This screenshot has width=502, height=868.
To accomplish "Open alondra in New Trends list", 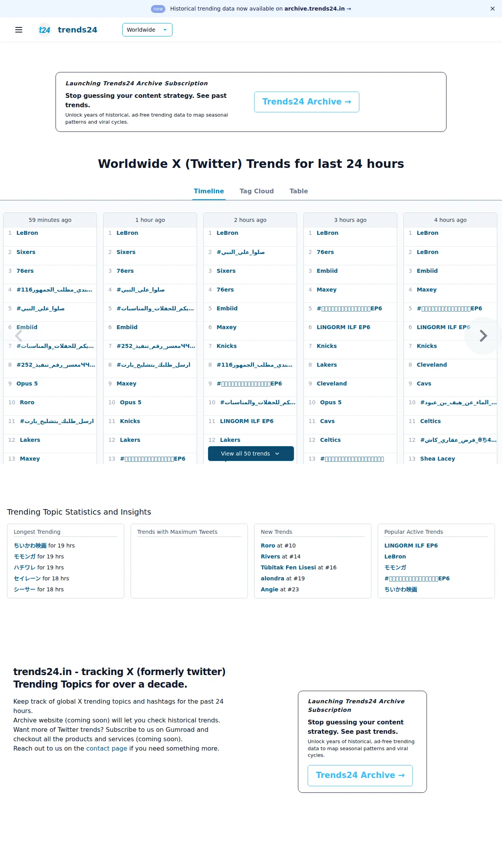I will pos(273,578).
